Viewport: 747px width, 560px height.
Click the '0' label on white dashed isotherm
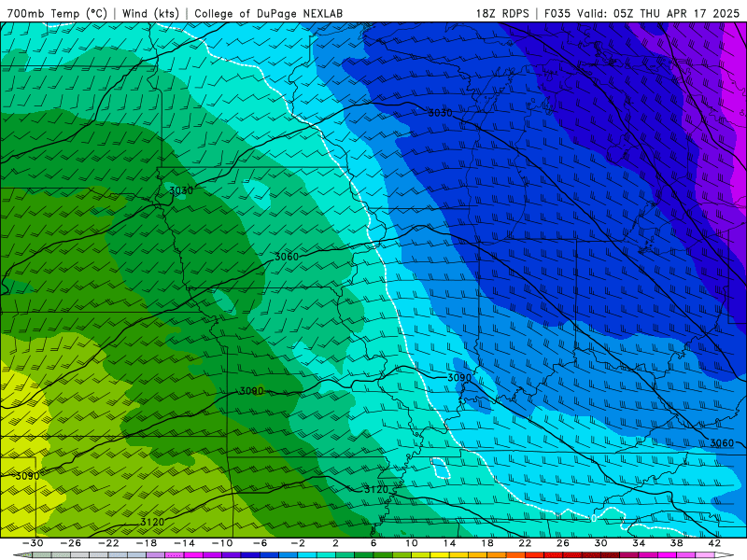tap(594, 518)
